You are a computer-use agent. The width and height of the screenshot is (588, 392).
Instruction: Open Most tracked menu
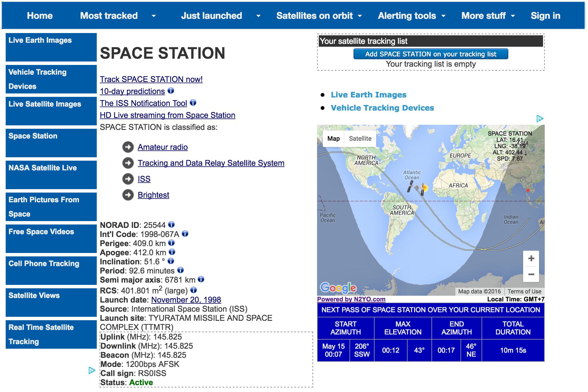(x=109, y=16)
